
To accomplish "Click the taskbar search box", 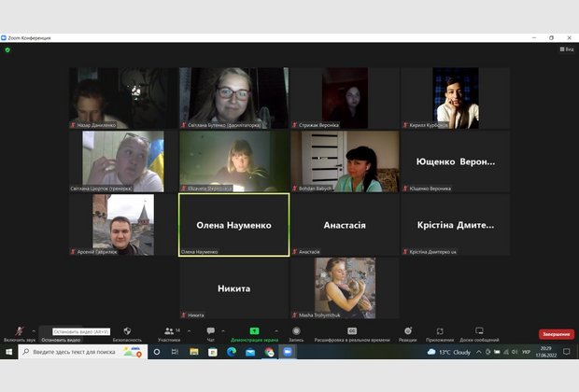I will (83, 352).
